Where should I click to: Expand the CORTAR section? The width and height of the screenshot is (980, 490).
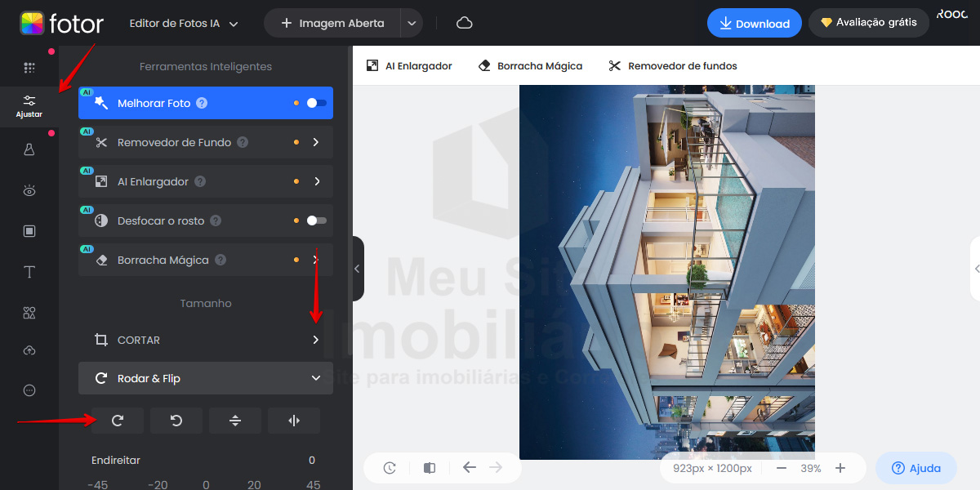[316, 340]
